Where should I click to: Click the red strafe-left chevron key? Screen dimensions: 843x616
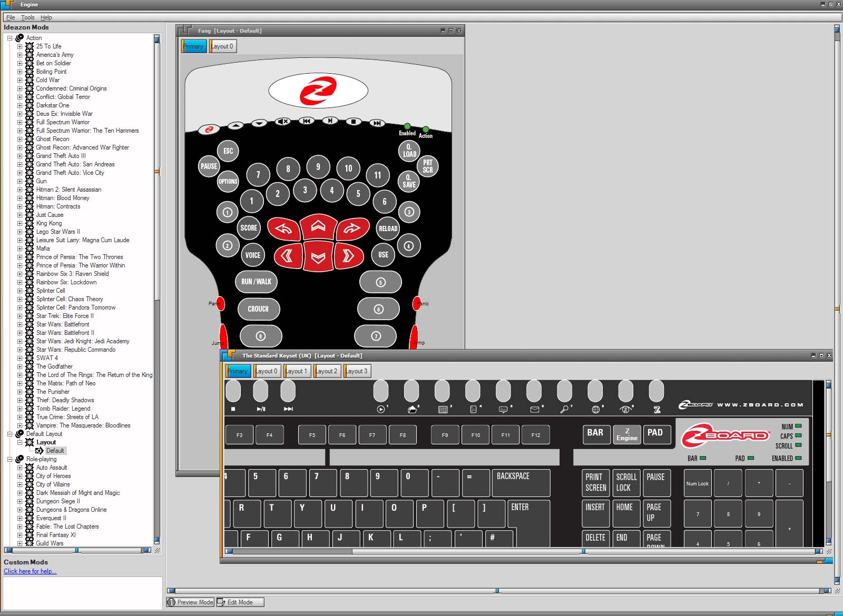click(x=287, y=256)
